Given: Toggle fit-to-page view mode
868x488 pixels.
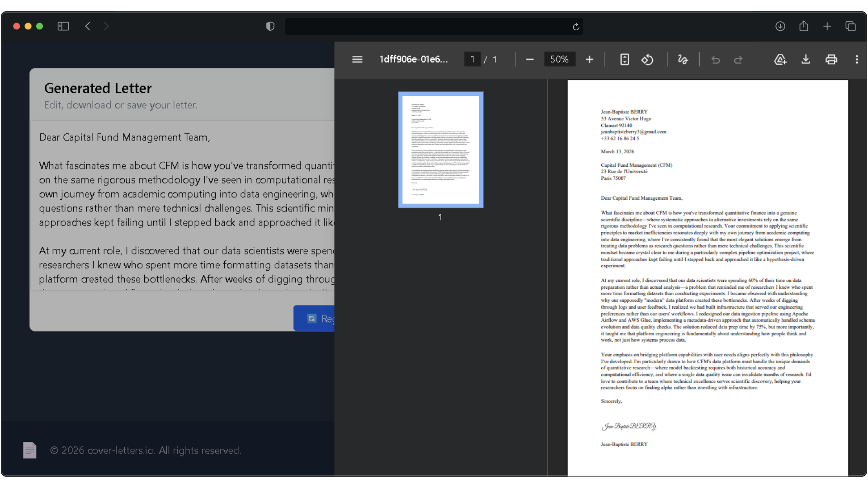Looking at the screenshot, I should pyautogui.click(x=624, y=59).
